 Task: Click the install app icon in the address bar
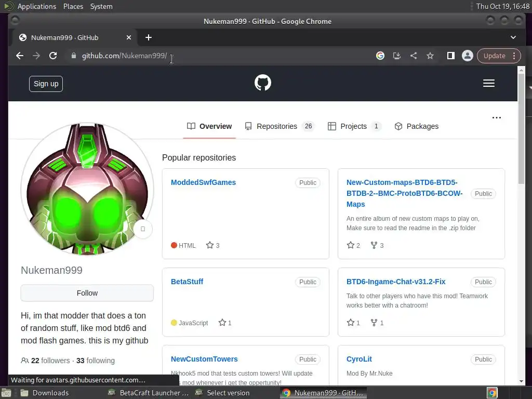396,56
